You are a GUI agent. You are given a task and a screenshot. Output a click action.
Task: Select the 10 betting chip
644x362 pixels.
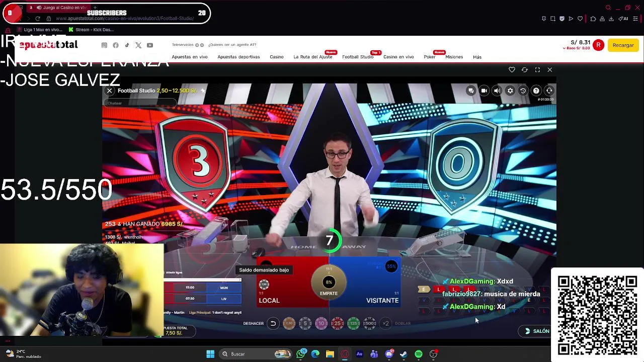(321, 323)
